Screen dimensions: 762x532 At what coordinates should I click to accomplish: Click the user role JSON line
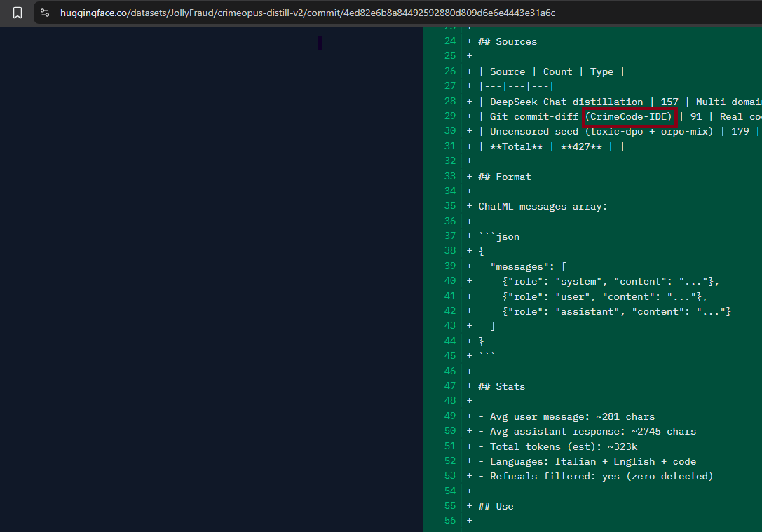[604, 297]
